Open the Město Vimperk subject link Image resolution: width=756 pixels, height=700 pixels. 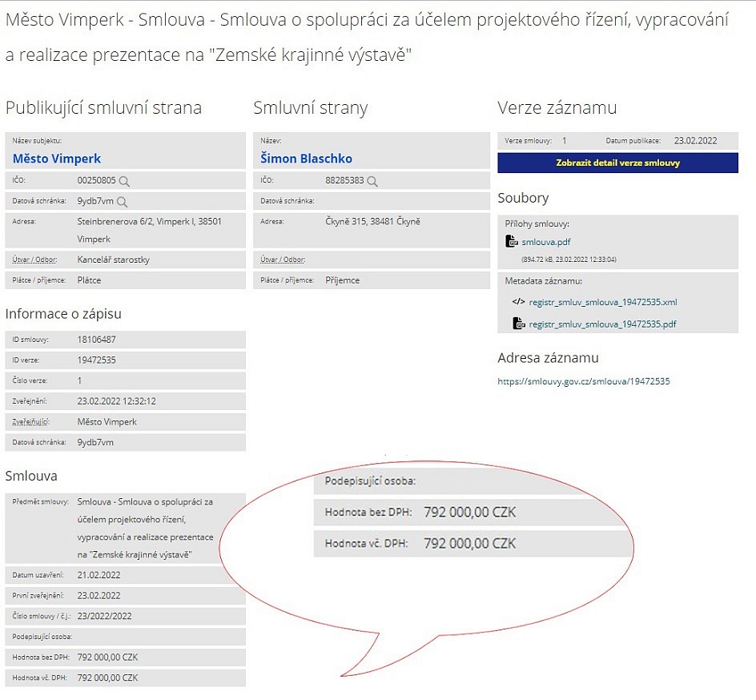[57, 159]
